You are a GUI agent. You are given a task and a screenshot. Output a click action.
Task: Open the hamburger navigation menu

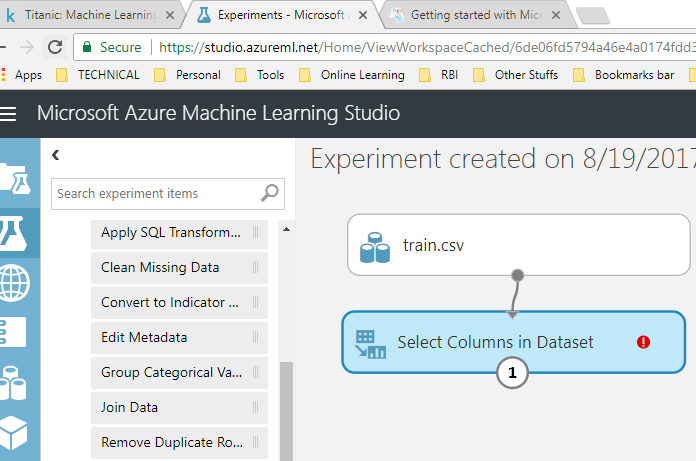tap(10, 113)
